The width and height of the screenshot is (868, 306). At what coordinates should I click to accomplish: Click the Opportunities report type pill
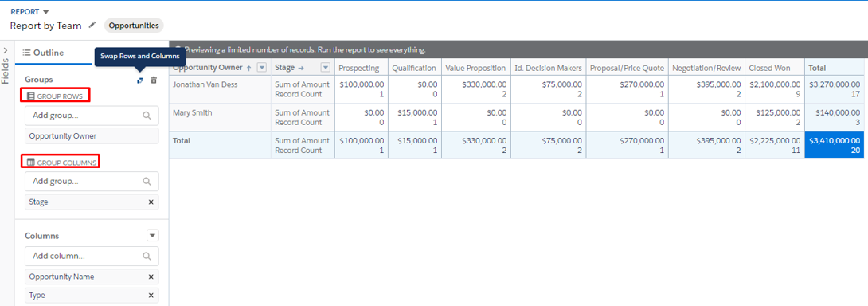point(134,25)
